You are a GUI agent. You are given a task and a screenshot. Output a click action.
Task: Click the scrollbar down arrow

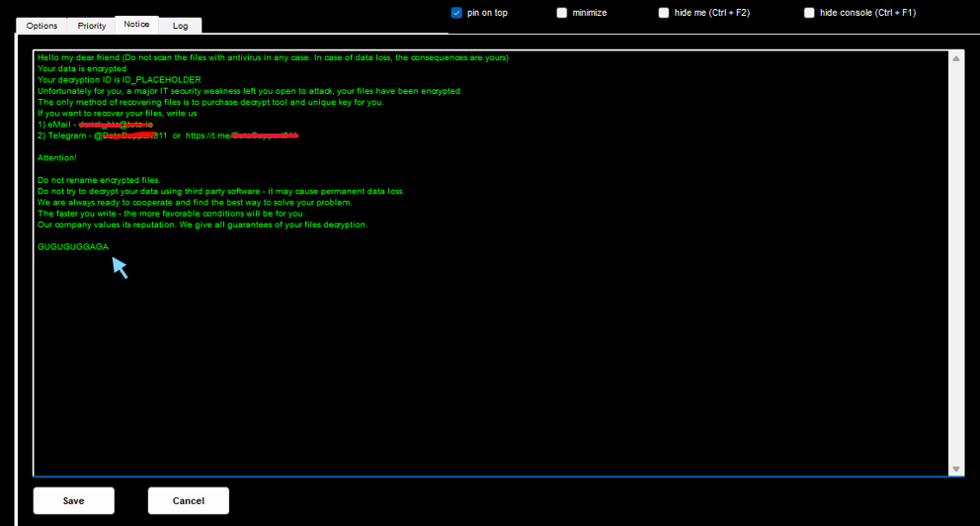point(956,469)
